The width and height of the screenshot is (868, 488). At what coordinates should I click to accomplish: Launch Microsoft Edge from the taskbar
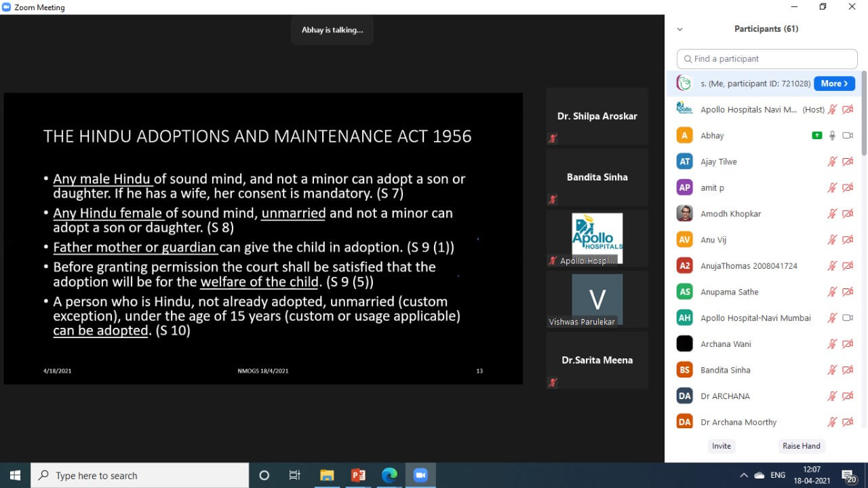[389, 475]
